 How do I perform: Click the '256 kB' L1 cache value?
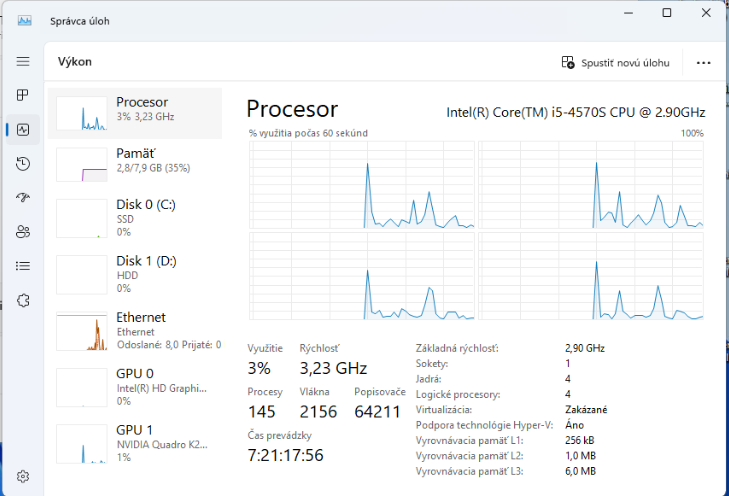pyautogui.click(x=579, y=440)
